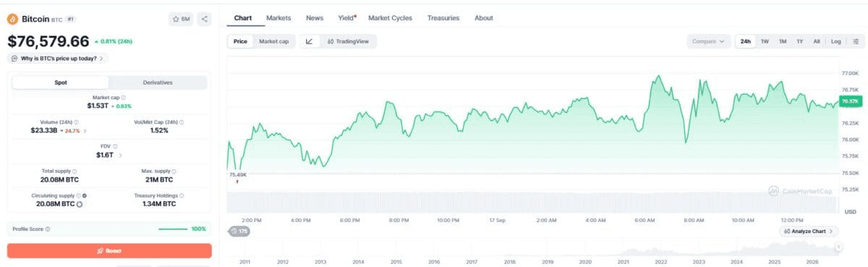Select the Derivatives toggle
Screen dimensions: 868x267
[x=158, y=82]
